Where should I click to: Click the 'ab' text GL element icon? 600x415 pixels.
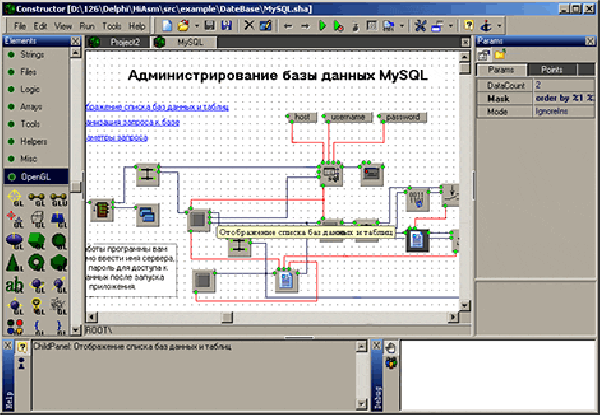pos(15,285)
